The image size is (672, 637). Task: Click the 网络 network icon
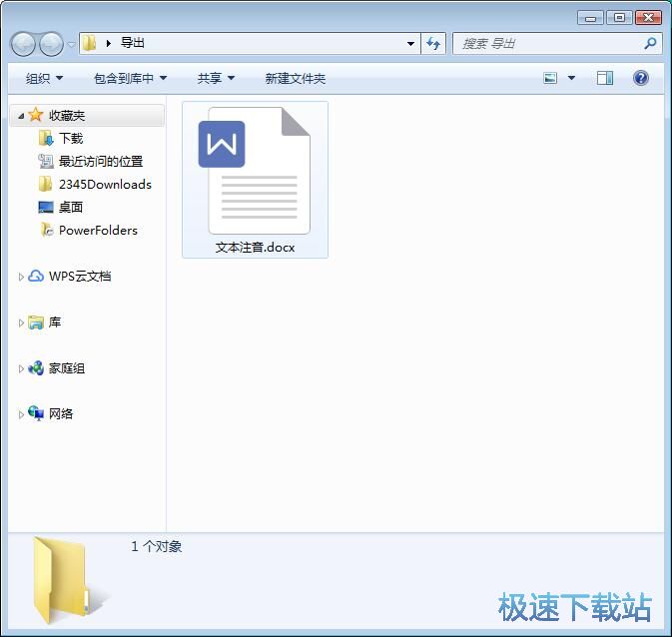[x=36, y=413]
